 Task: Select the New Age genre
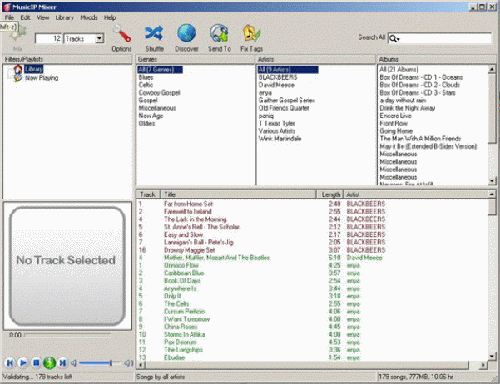click(151, 116)
